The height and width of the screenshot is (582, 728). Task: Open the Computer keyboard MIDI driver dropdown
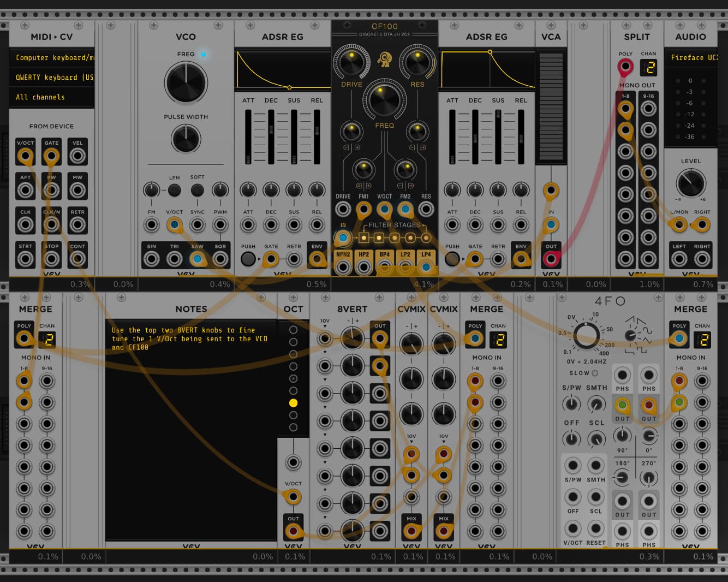click(x=52, y=57)
